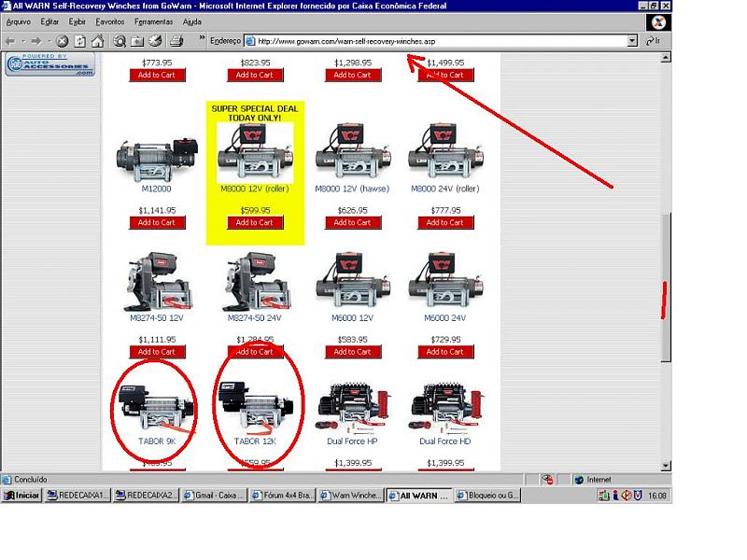The image size is (747, 560).
Task: Add to Cart below the $626.95 price
Action: coord(353,223)
